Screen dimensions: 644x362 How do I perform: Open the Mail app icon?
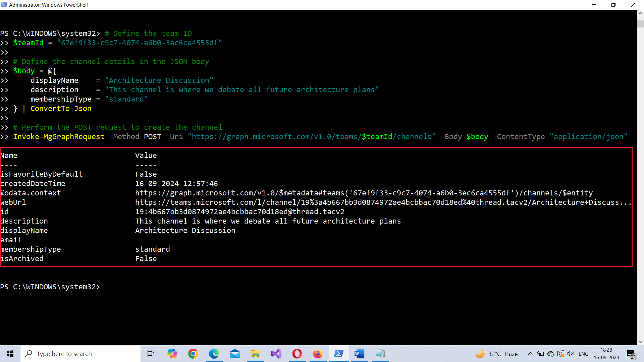(235, 354)
